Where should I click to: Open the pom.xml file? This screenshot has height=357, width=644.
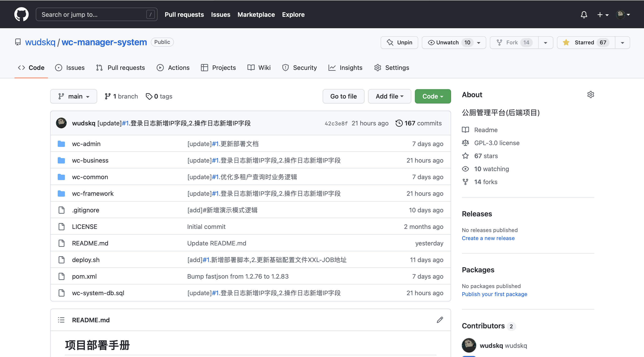84,276
